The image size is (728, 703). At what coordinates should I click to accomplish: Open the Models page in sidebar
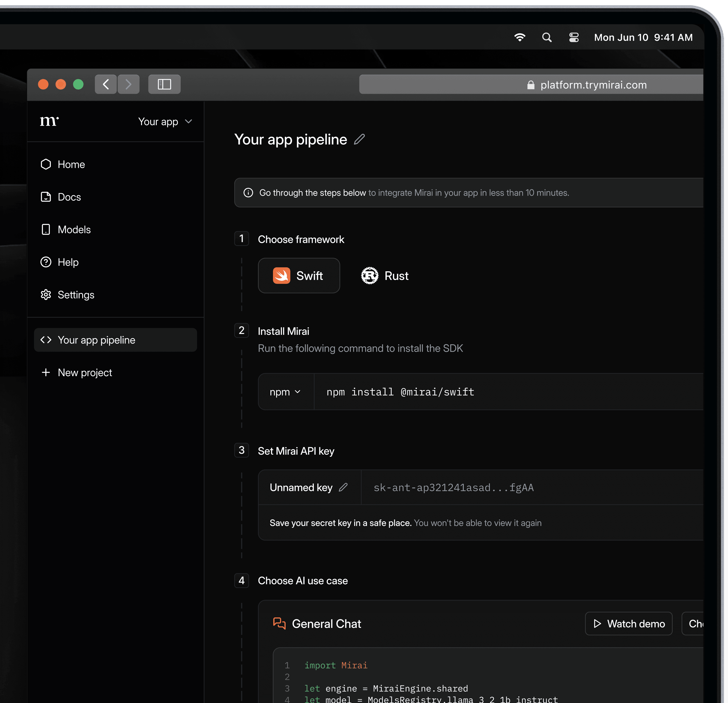pos(74,229)
